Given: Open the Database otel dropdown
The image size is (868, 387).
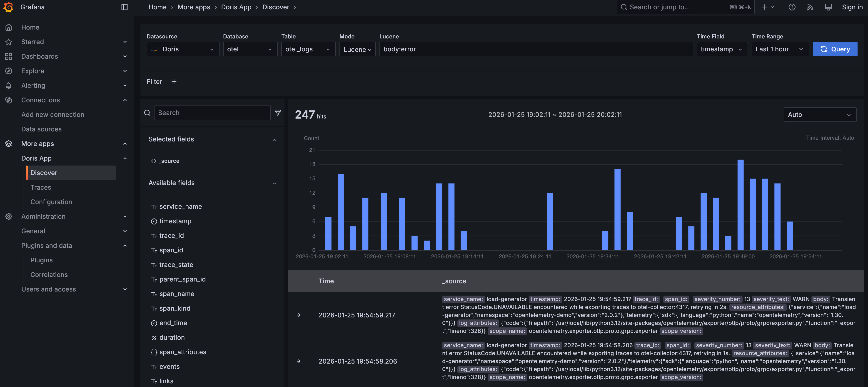Looking at the screenshot, I should [x=250, y=49].
